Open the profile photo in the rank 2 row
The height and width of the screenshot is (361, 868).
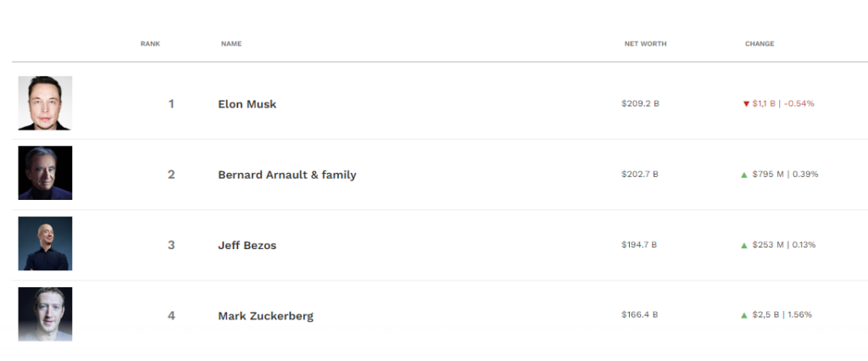click(45, 173)
